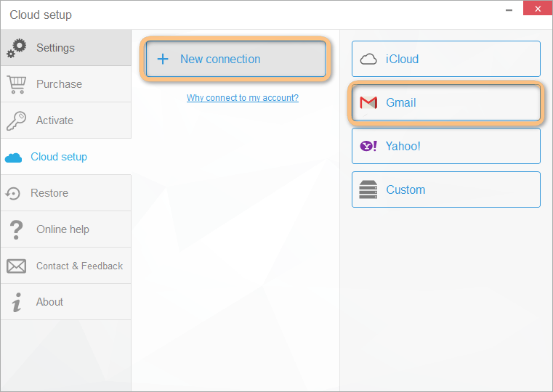Go to the Purchase section
553x392 pixels.
(x=66, y=84)
